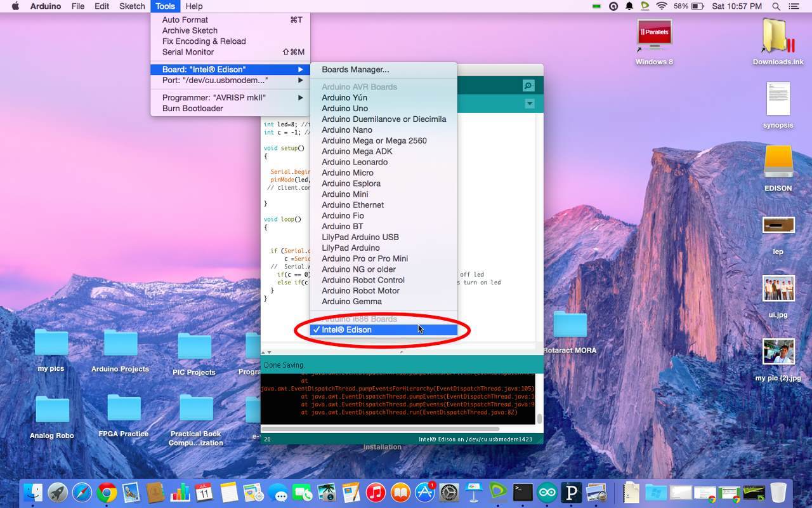Open Google Chrome from the Dock
This screenshot has width=812, height=508.
pos(107,492)
